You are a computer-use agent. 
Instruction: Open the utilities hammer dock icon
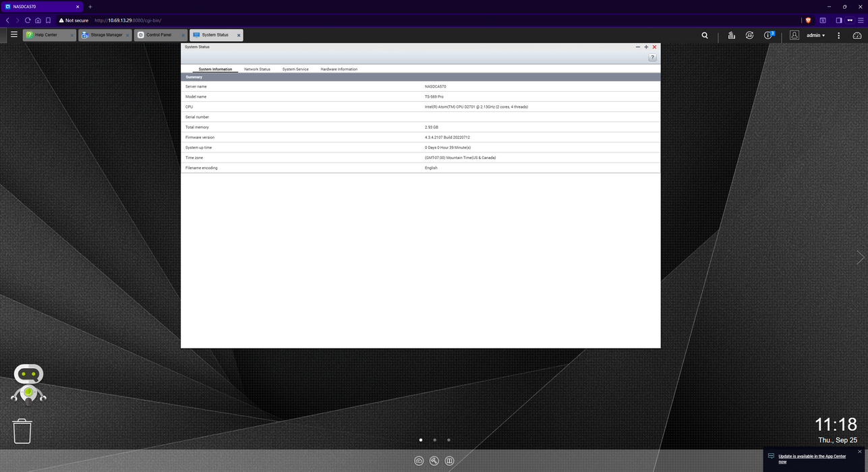click(434, 461)
